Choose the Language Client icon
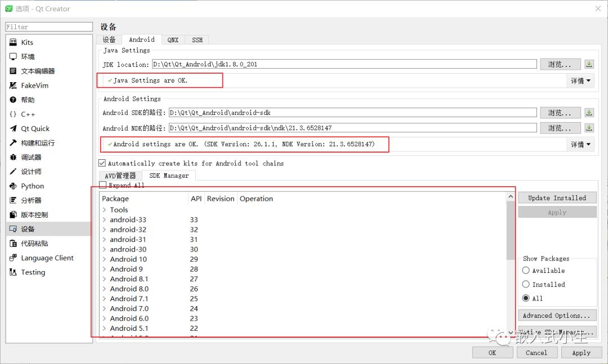This screenshot has width=608, height=364. pos(13,258)
